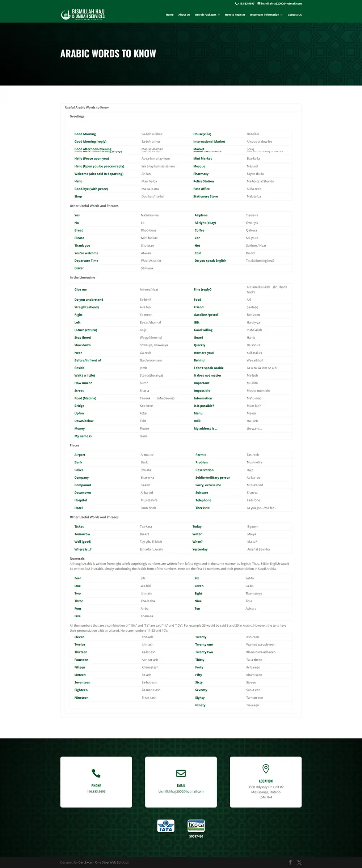Screen dimensions: 362x868
Task: Click the phone icon in the header bar
Action: [236, 4]
